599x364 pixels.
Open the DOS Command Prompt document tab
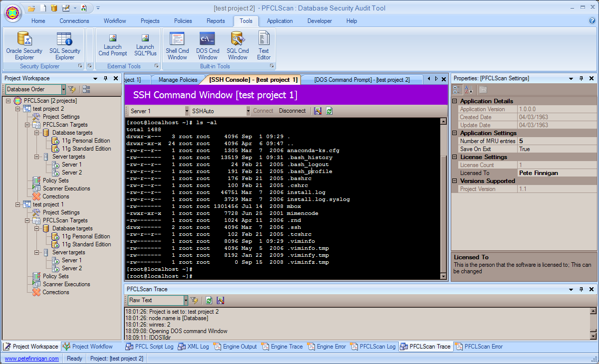pos(362,80)
